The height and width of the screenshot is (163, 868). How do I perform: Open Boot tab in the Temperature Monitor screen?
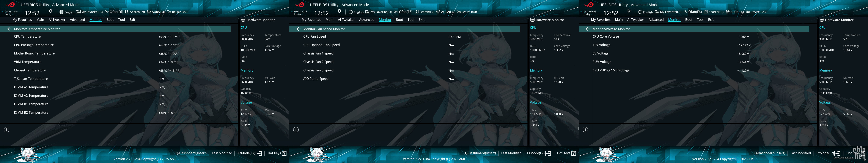[110, 20]
